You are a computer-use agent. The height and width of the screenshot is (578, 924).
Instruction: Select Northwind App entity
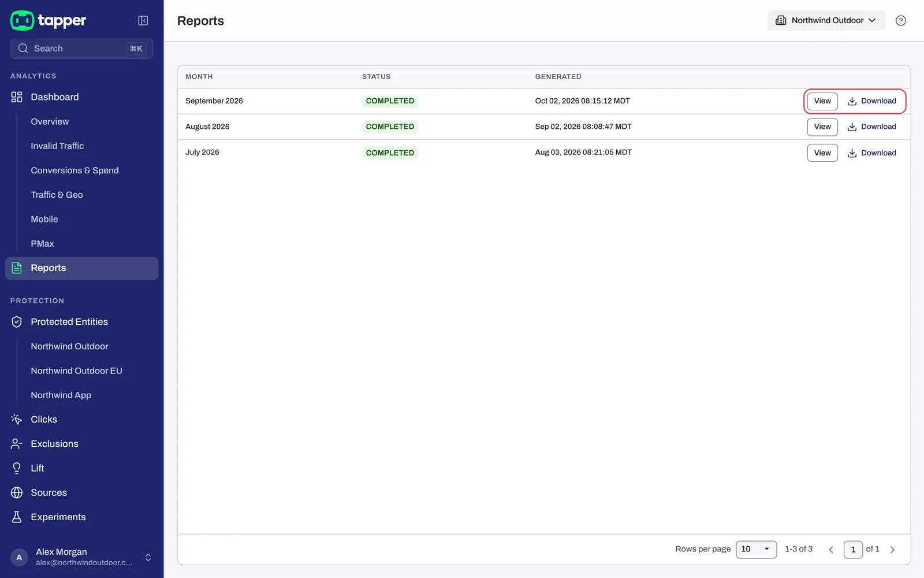click(x=61, y=395)
